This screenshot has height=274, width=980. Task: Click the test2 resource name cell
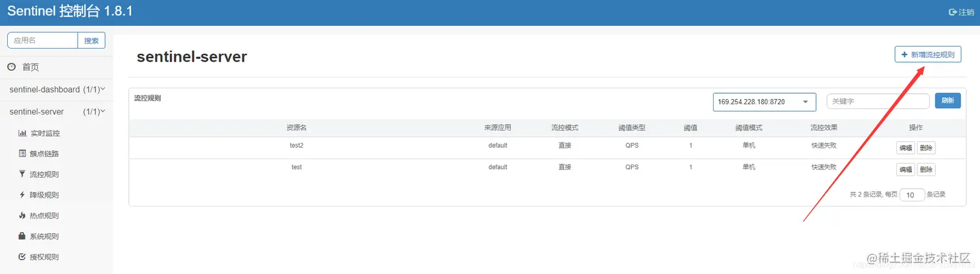click(297, 145)
